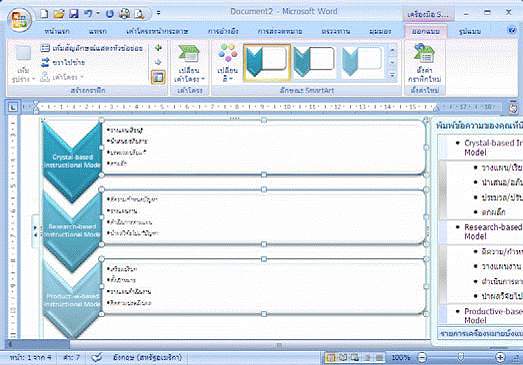Screen dimensions: 523x365
Task: Select the Crystal-based Instructional Model chevron shape
Action: 72,161
